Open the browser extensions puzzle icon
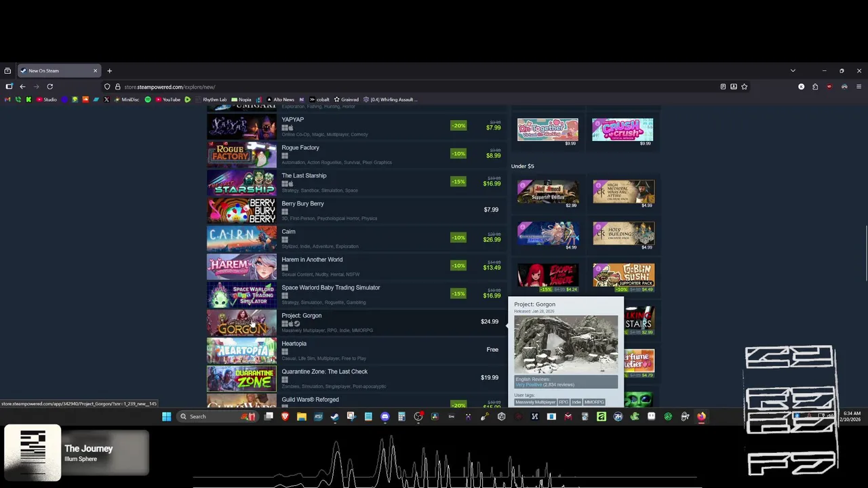The image size is (868, 488). coord(815,87)
